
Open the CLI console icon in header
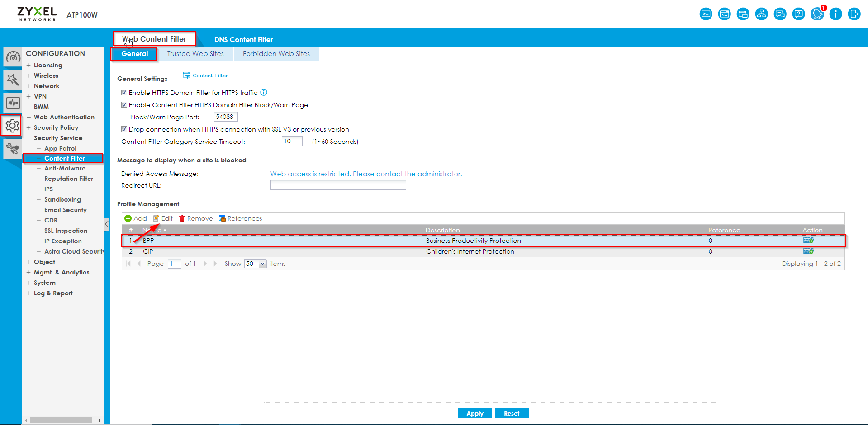point(706,14)
